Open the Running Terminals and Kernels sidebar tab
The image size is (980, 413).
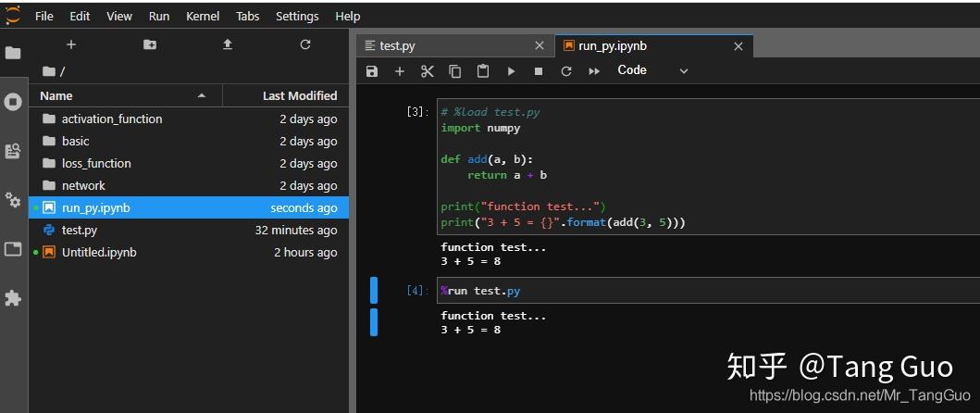(x=13, y=101)
